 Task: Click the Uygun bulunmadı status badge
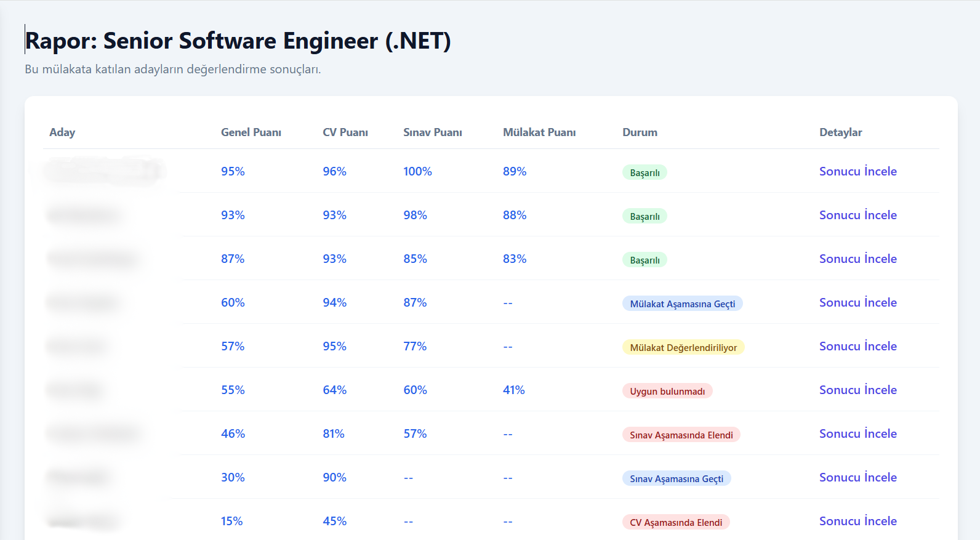[x=667, y=391]
